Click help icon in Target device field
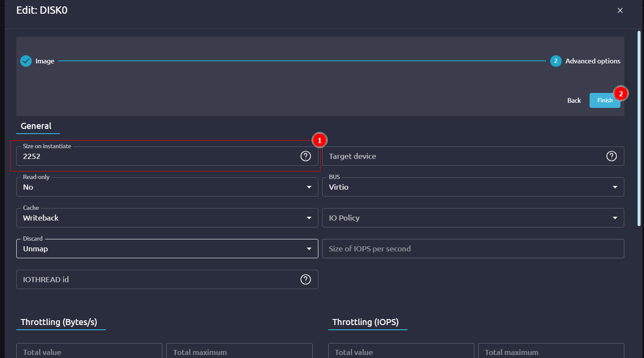 (611, 156)
